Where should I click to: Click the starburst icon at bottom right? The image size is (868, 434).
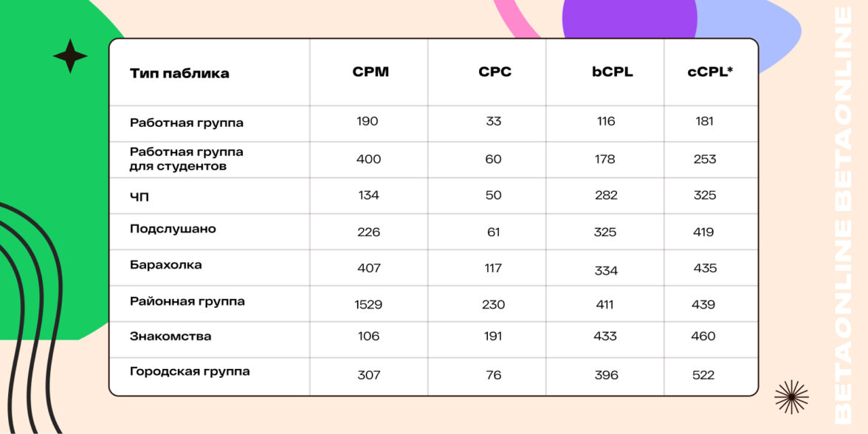(791, 397)
